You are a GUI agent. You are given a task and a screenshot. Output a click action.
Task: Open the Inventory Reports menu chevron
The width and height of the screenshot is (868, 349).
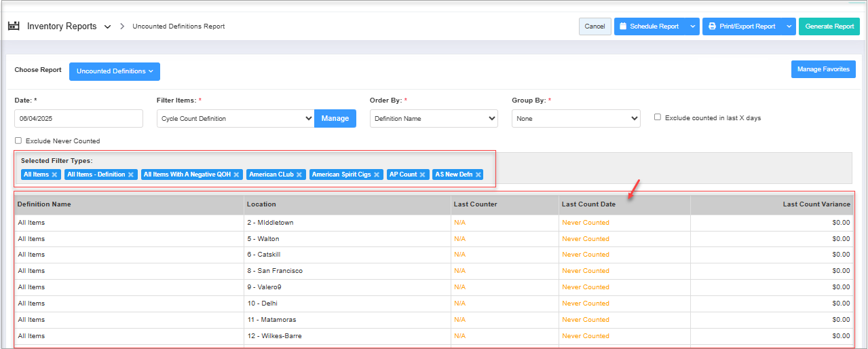[x=107, y=27]
